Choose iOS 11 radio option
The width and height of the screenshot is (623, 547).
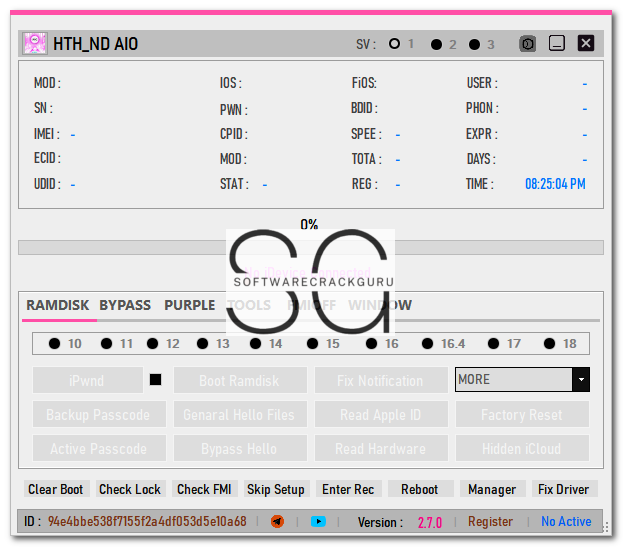click(106, 343)
